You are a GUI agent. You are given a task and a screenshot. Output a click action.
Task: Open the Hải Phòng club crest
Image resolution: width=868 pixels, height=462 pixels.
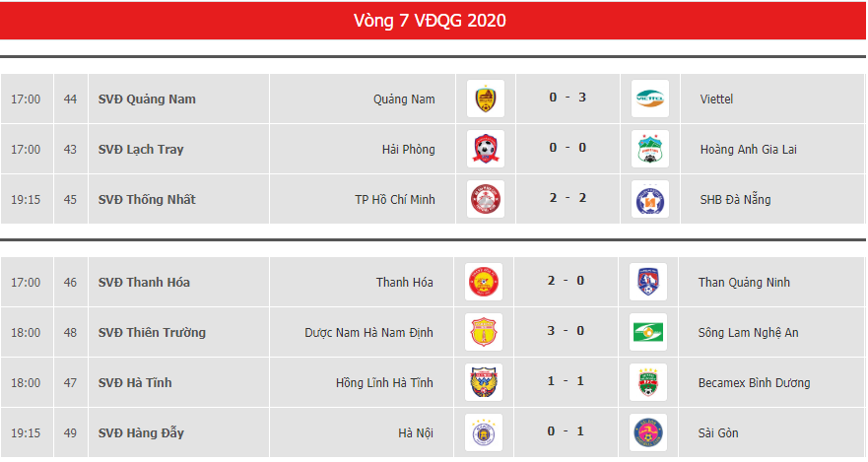point(486,149)
